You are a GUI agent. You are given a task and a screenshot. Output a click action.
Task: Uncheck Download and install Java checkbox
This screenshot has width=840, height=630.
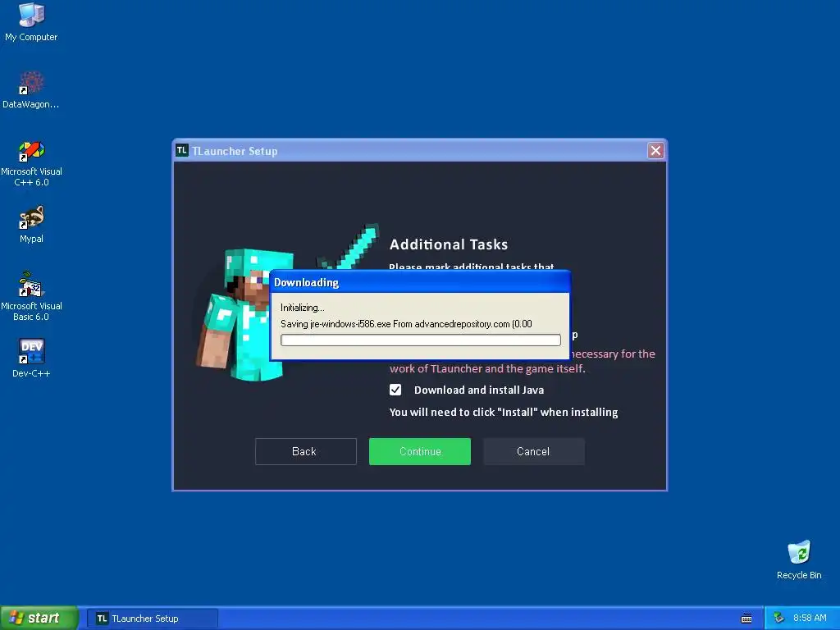tap(395, 390)
